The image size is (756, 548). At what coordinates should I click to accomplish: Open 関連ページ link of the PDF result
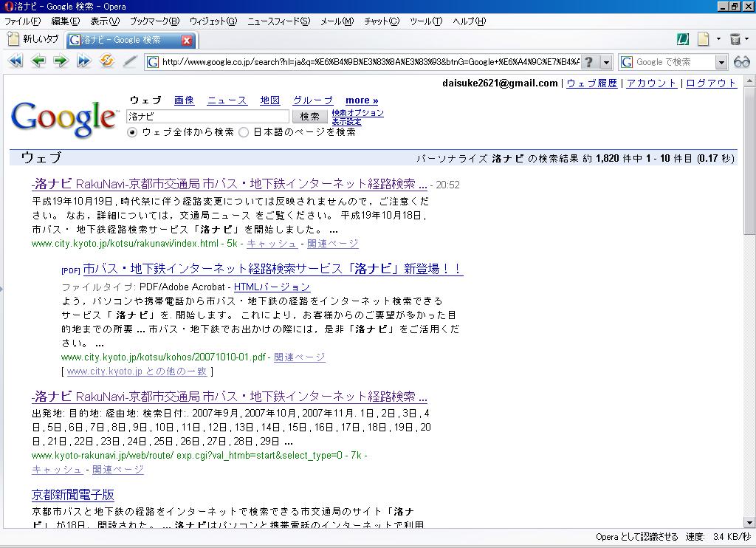pyautogui.click(x=300, y=357)
